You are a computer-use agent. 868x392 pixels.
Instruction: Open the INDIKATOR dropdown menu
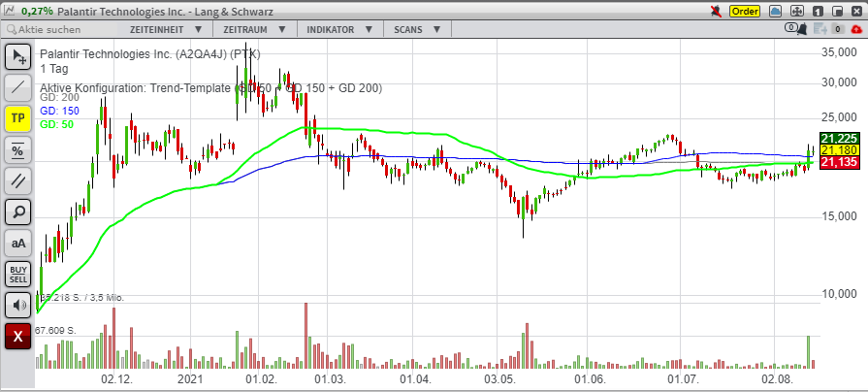click(x=338, y=29)
